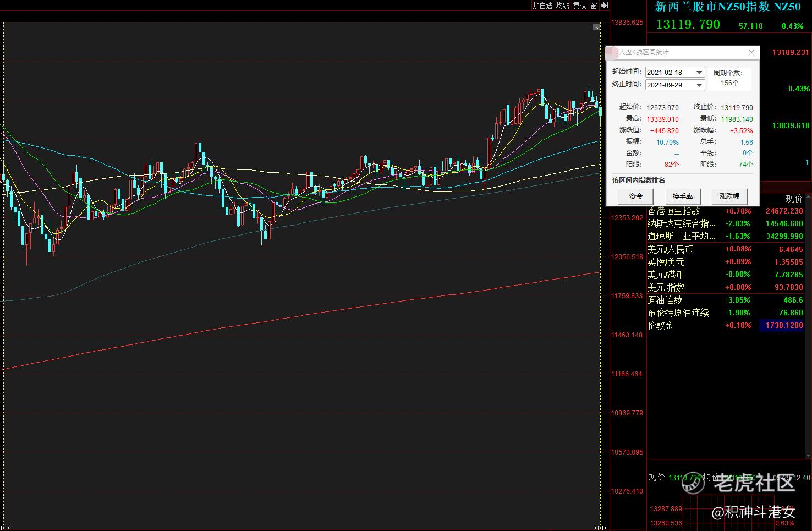Screen dimensions: 812x531
Task: Select the 道琼斯工业平均 row
Action: [x=725, y=236]
